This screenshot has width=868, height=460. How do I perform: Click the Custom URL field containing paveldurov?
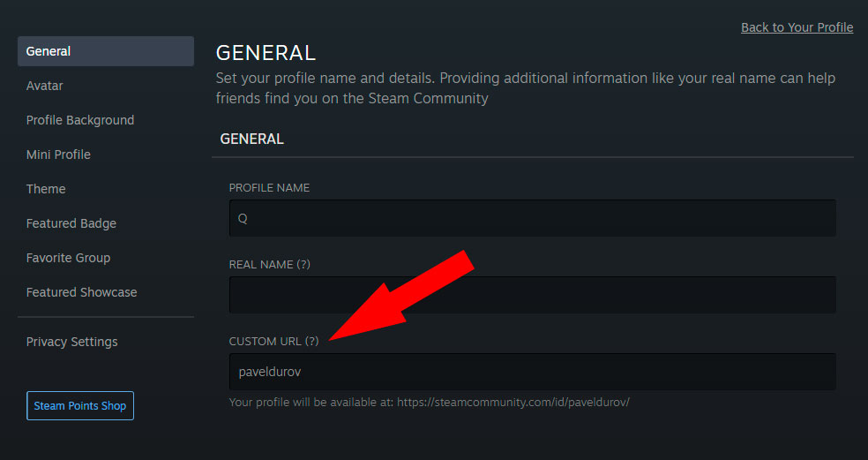point(532,372)
